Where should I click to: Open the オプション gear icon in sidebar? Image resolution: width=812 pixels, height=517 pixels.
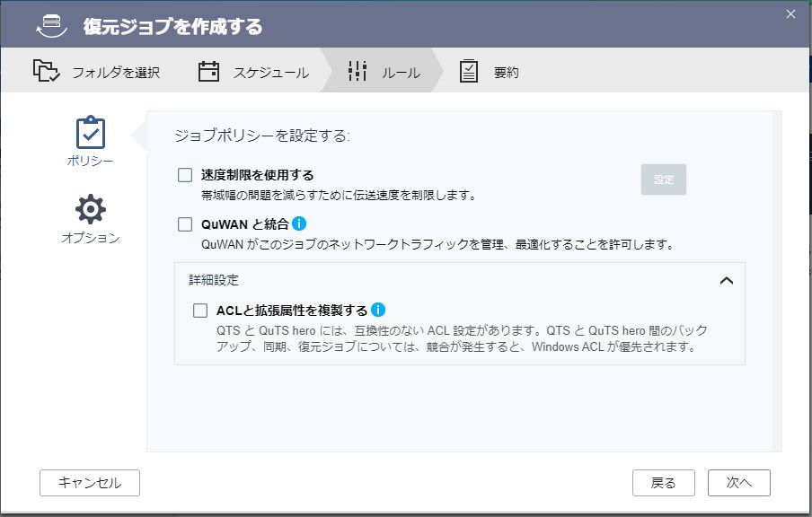tap(91, 209)
